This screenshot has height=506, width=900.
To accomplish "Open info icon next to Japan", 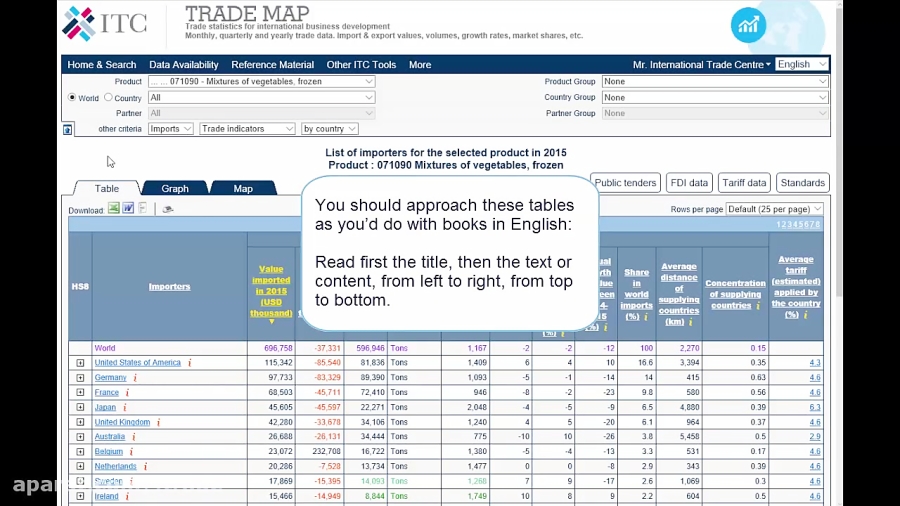I will (125, 407).
